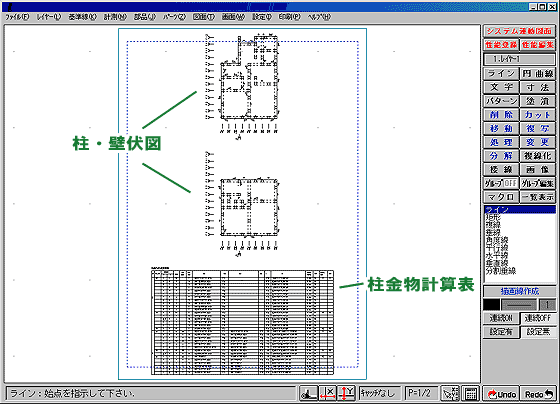This screenshot has width=560, height=404.
Task: Click the black line color swatch
Action: pyautogui.click(x=491, y=305)
